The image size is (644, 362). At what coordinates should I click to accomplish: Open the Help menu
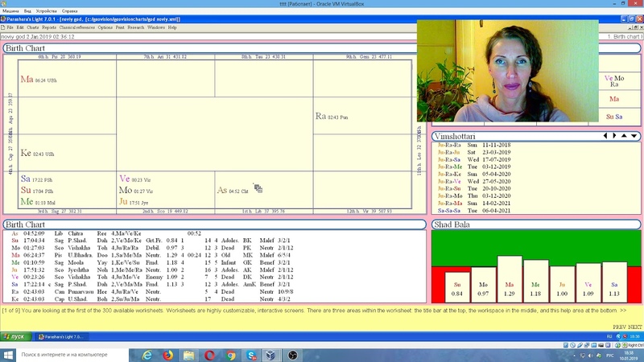(x=172, y=27)
